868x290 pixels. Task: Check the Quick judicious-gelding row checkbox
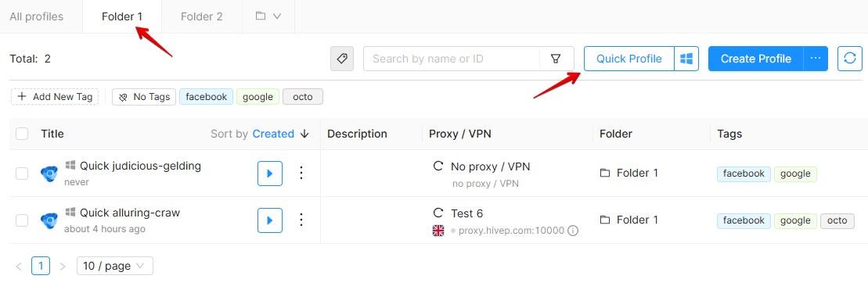tap(22, 174)
